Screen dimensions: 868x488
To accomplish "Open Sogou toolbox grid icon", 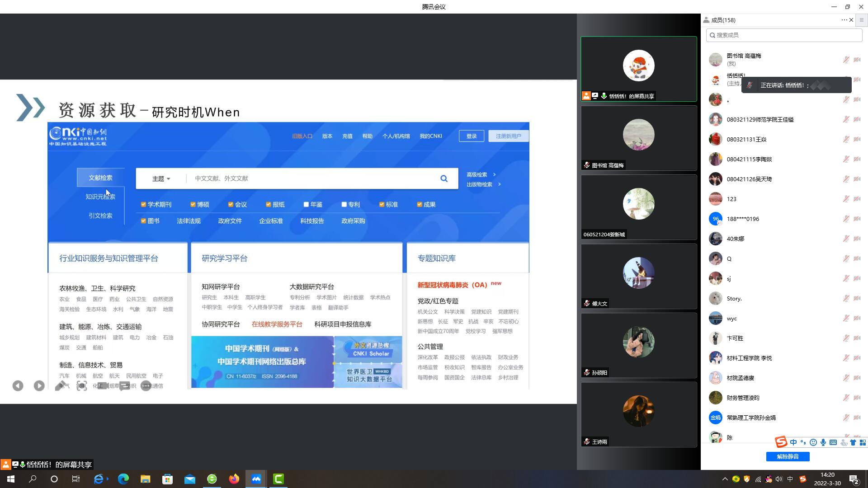I will 863,442.
